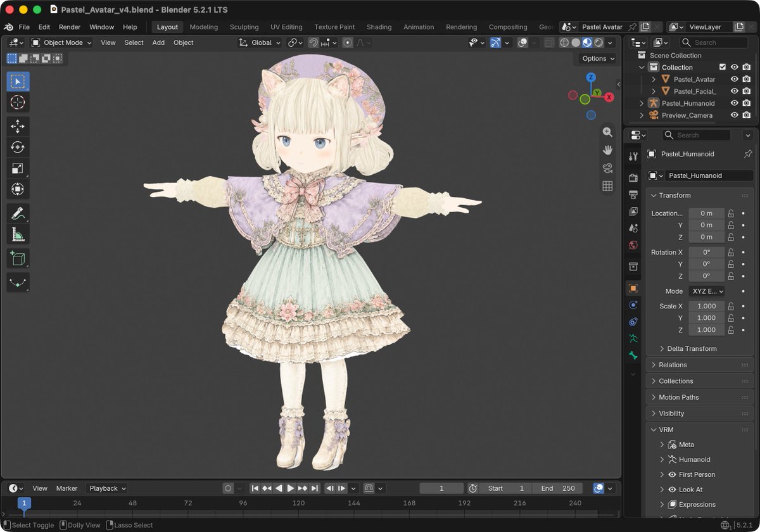Expand the Delta Transform subpanel
This screenshot has height=532, width=760.
point(688,348)
